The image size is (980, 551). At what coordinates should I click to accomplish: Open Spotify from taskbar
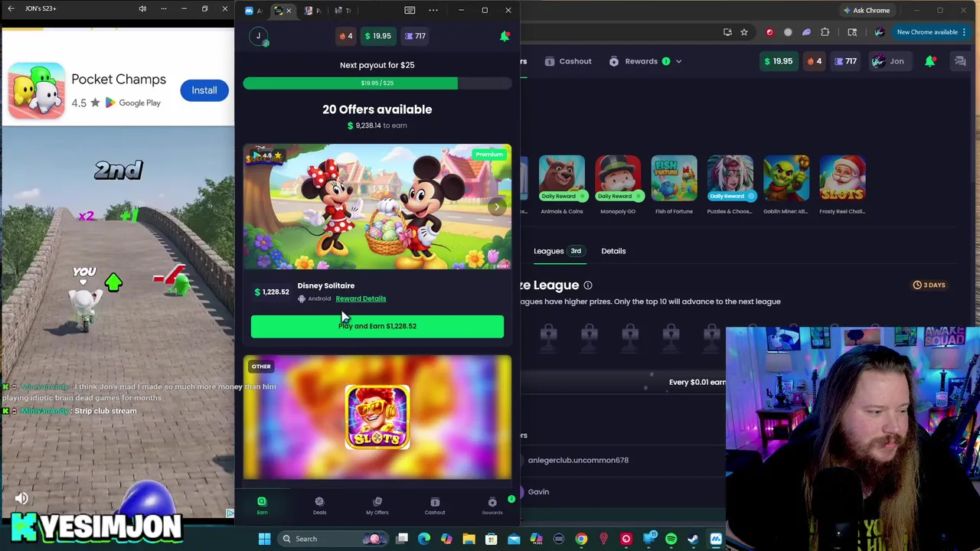(x=671, y=539)
